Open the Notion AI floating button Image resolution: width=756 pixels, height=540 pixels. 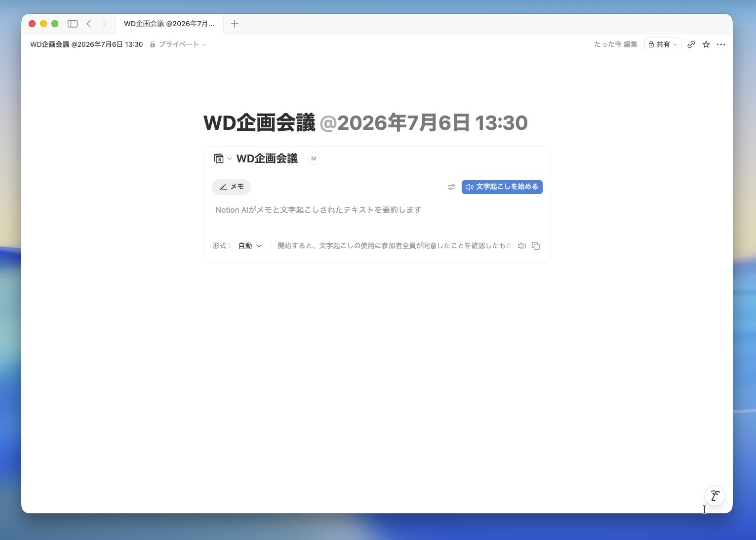point(715,496)
